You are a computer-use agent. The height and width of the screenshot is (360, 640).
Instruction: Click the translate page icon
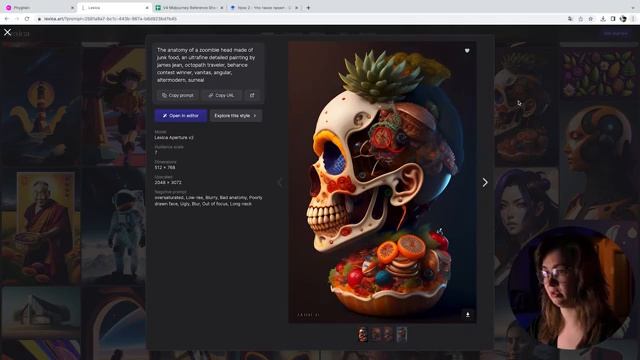pyautogui.click(x=570, y=19)
